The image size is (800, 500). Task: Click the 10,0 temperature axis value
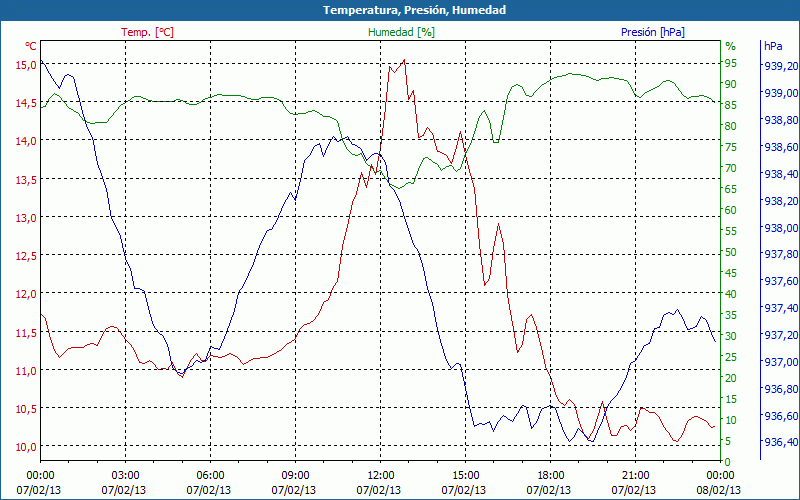27,447
